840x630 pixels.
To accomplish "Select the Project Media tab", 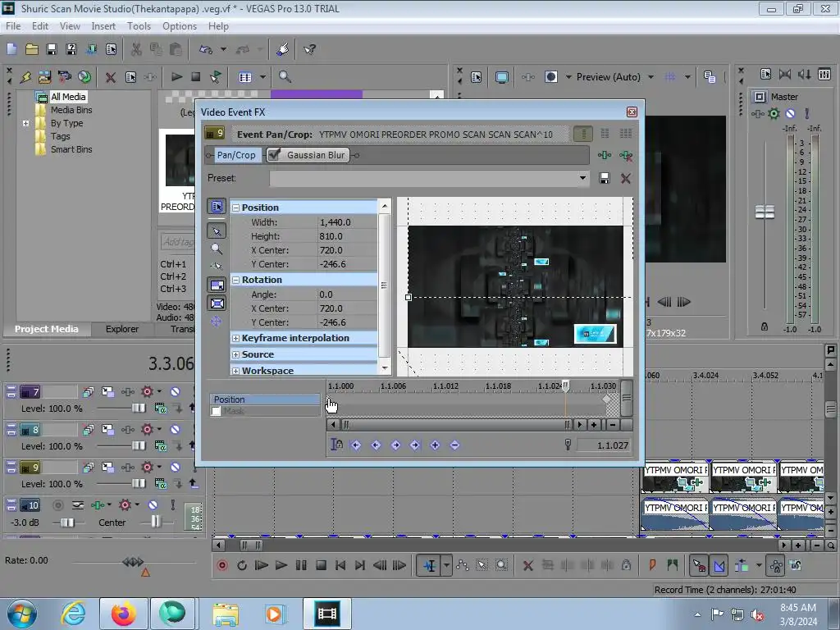I will tap(47, 329).
